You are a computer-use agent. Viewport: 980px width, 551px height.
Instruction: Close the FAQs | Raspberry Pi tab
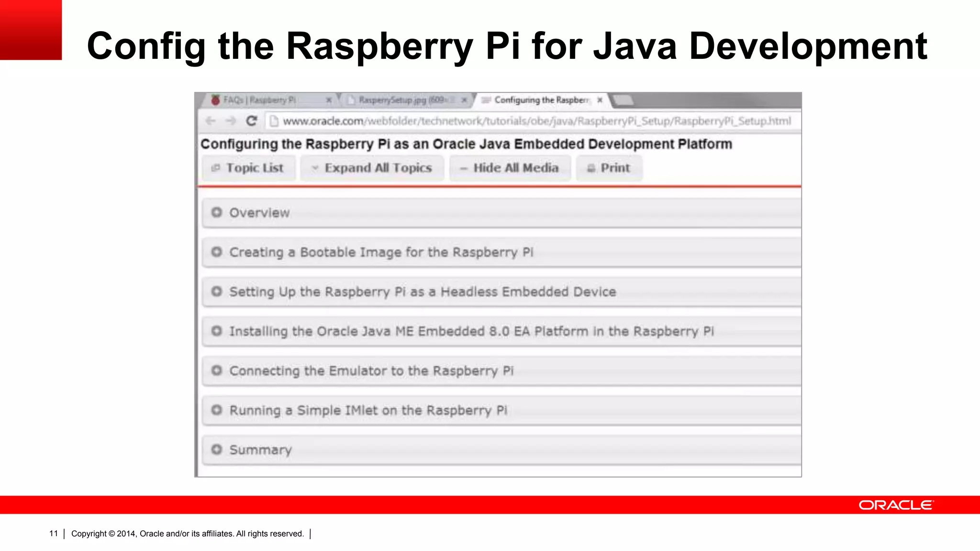coord(329,100)
